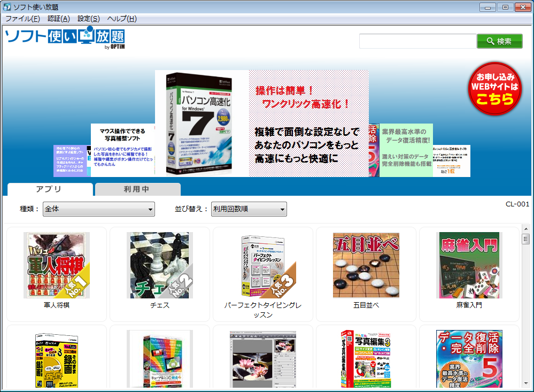
Task: Click the app list scrollbar down arrow
Action: coord(526,384)
